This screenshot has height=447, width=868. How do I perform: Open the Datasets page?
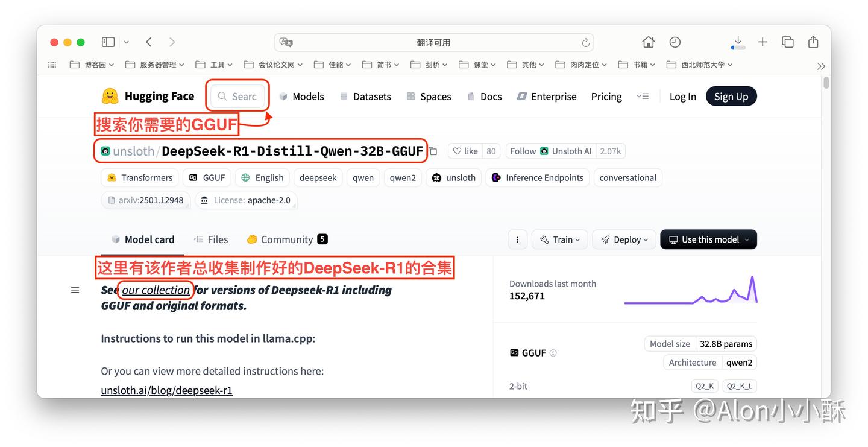tap(365, 97)
